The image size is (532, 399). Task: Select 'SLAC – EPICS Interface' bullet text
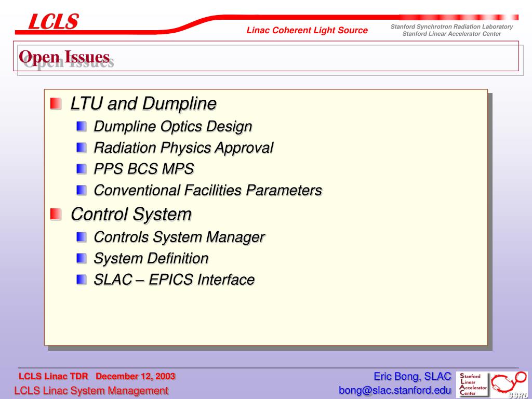pos(174,280)
